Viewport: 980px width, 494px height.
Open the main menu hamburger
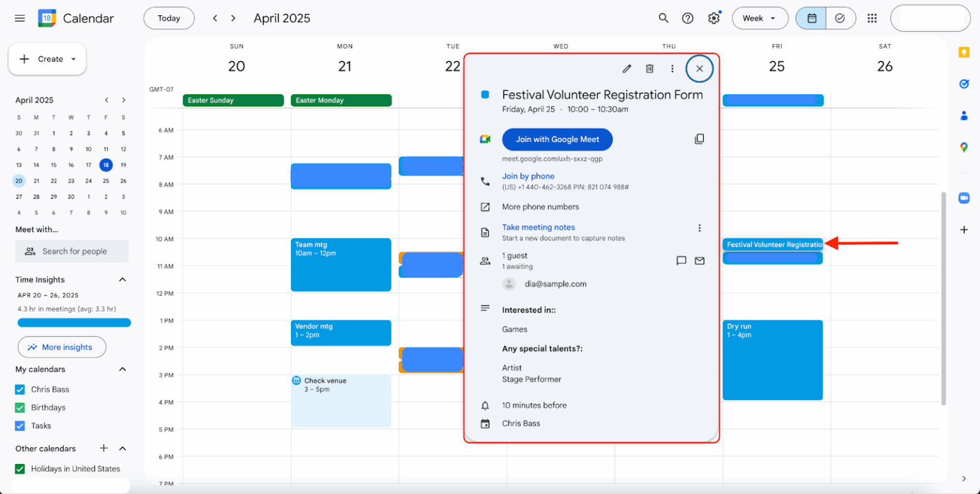click(x=20, y=18)
